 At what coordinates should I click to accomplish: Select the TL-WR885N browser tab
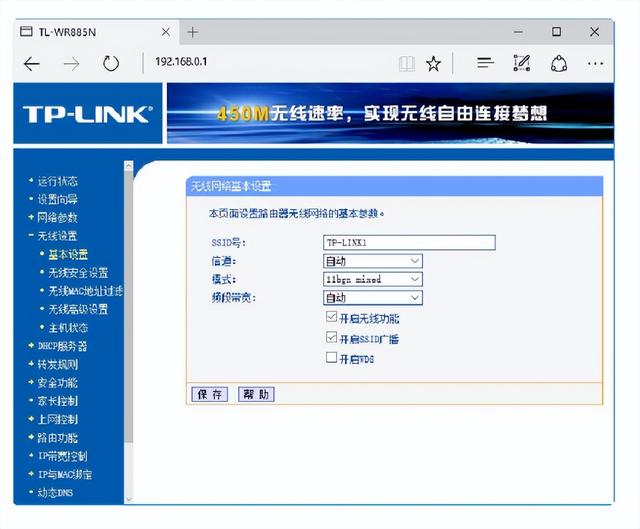(97, 32)
